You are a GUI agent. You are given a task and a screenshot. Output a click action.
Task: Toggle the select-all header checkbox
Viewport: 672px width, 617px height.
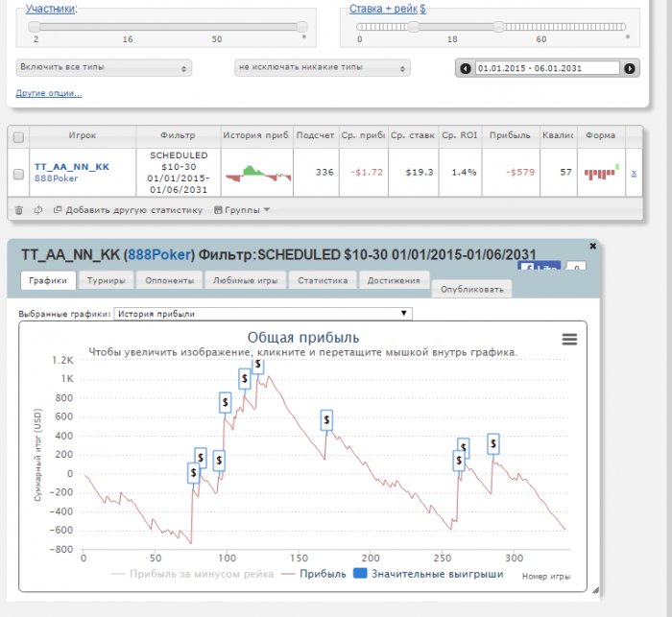click(x=18, y=137)
